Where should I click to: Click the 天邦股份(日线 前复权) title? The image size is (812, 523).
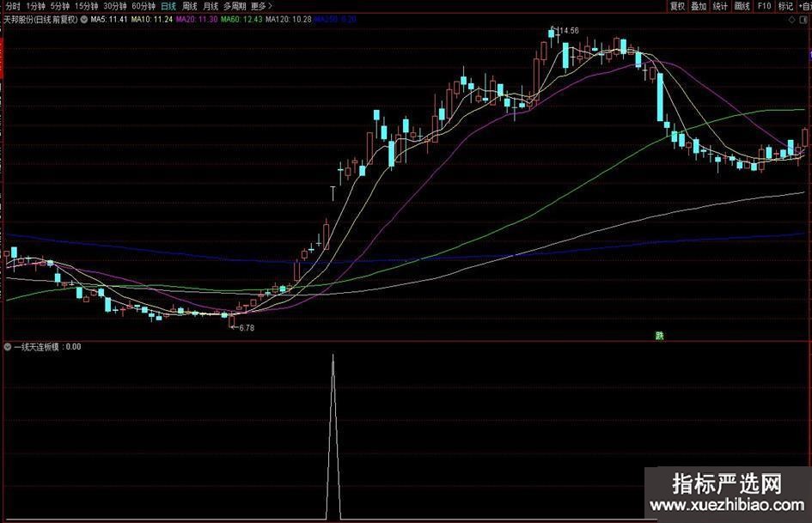[40, 20]
